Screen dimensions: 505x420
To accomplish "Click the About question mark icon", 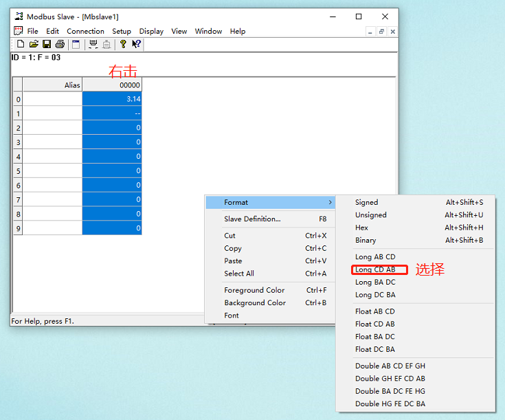I will coord(123,44).
